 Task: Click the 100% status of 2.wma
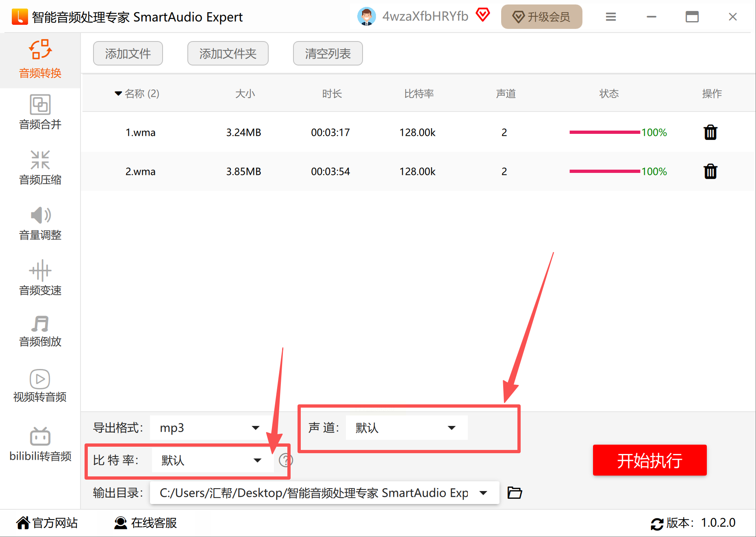pos(654,172)
